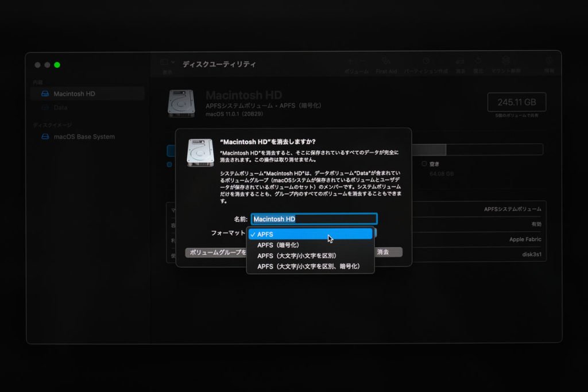This screenshot has width=588, height=392.
Task: Click the 有効 table value
Action: (x=536, y=224)
